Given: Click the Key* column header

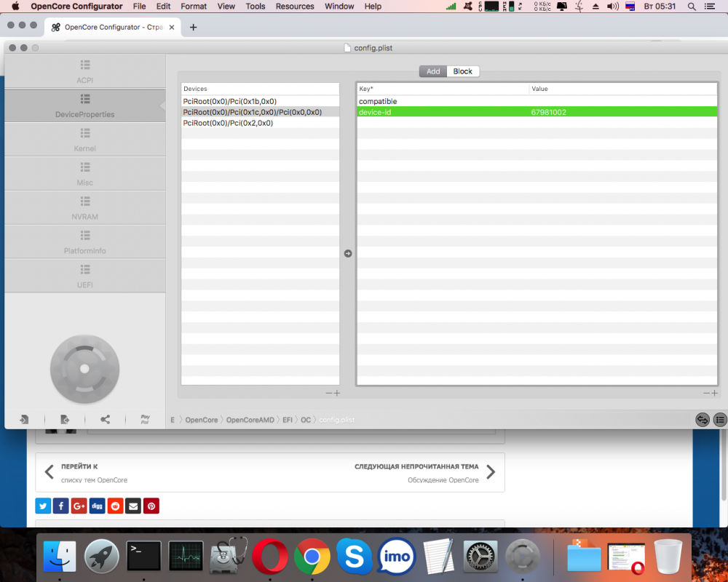Looking at the screenshot, I should (x=443, y=89).
